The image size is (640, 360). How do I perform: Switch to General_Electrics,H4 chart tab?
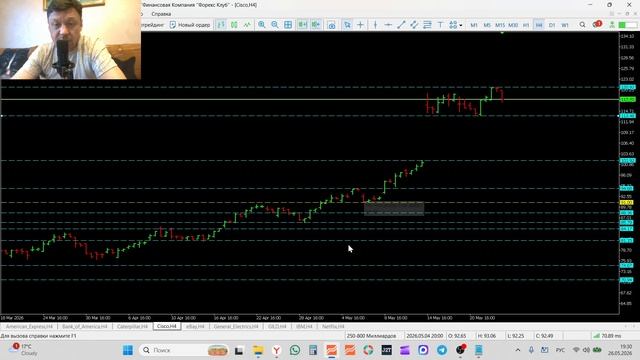236,327
